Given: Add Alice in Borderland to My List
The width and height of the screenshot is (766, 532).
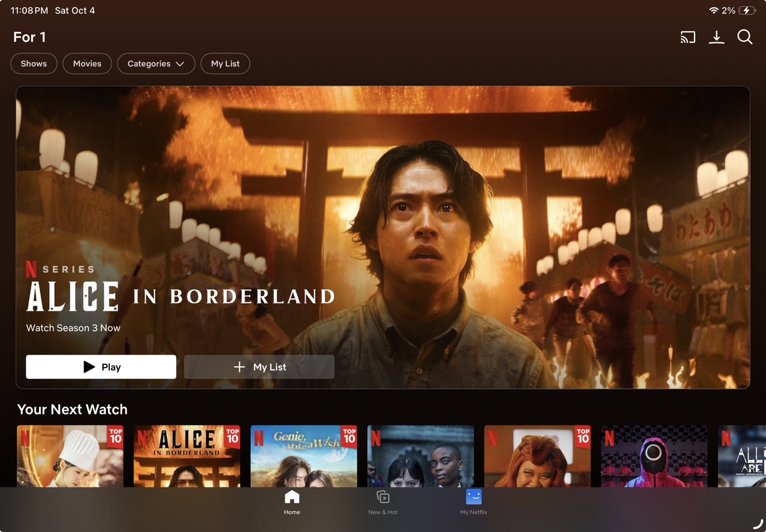Looking at the screenshot, I should [x=259, y=367].
